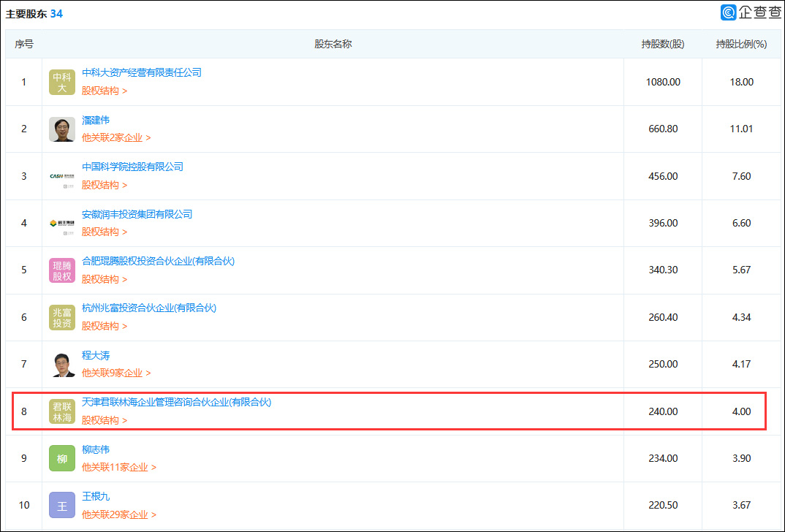Select the 6.60 percentage cell

(741, 223)
